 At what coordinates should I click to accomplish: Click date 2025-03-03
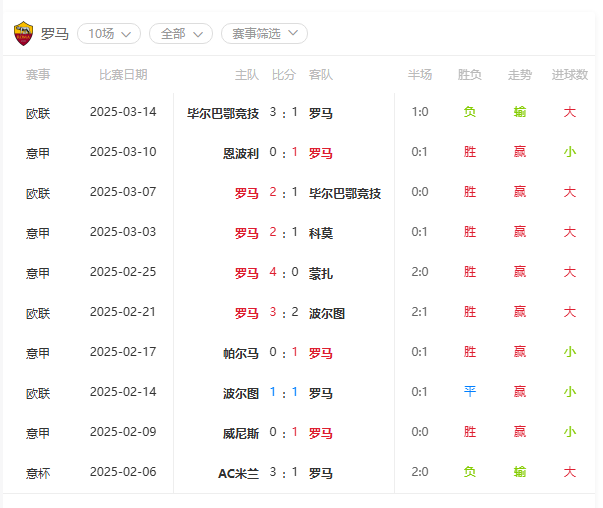(x=123, y=232)
